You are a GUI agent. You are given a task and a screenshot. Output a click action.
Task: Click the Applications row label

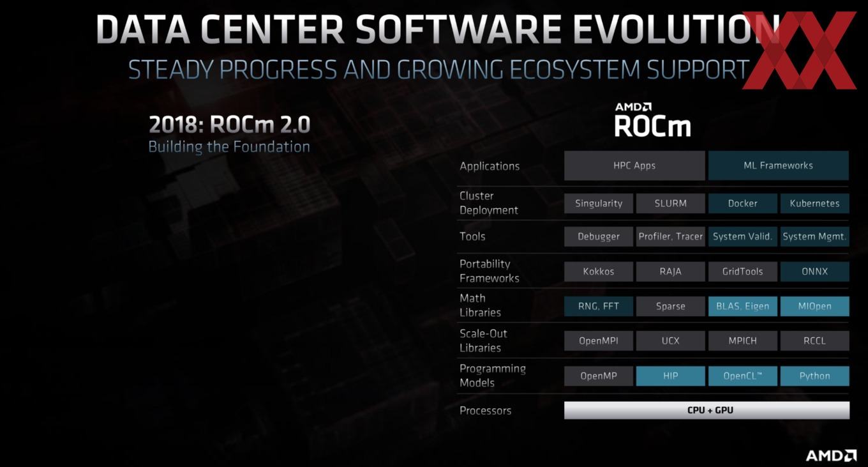(490, 166)
